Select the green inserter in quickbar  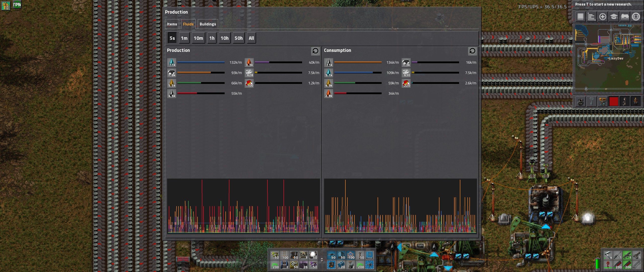[x=275, y=255]
